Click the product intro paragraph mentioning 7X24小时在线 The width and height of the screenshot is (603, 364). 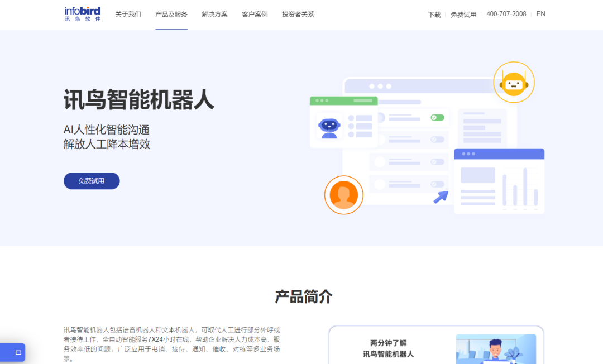coord(171,344)
